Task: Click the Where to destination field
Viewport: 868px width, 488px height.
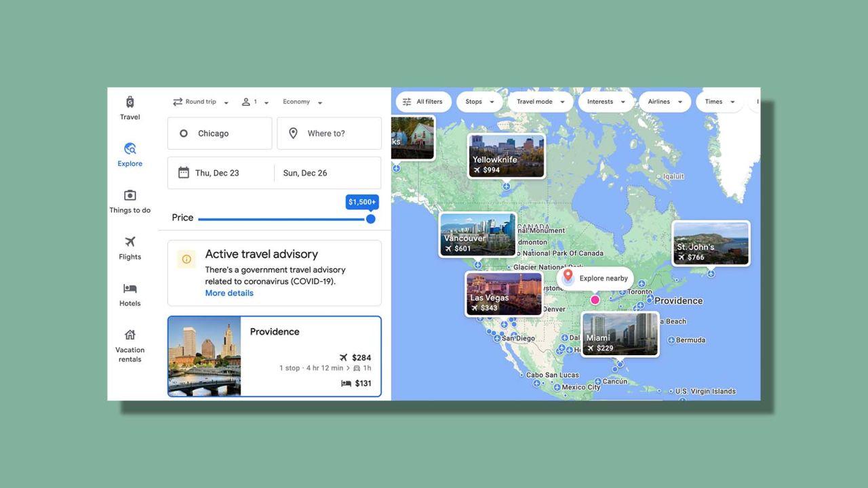Action: (x=329, y=134)
